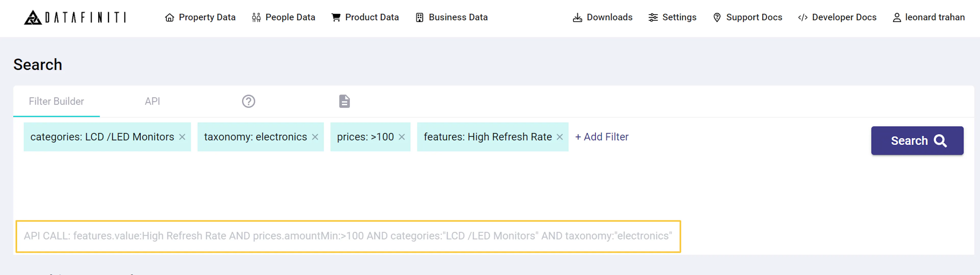Click the Settings sliders icon
The height and width of the screenshot is (275, 980).
tap(653, 17)
